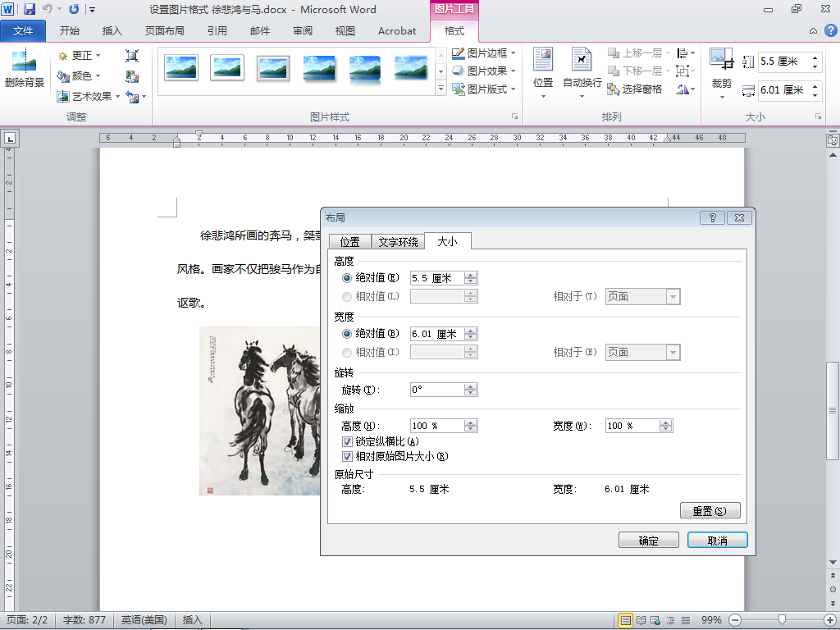This screenshot has width=840, height=630.
Task: Click language indicator 英语(美国) in status bar
Action: (144, 620)
